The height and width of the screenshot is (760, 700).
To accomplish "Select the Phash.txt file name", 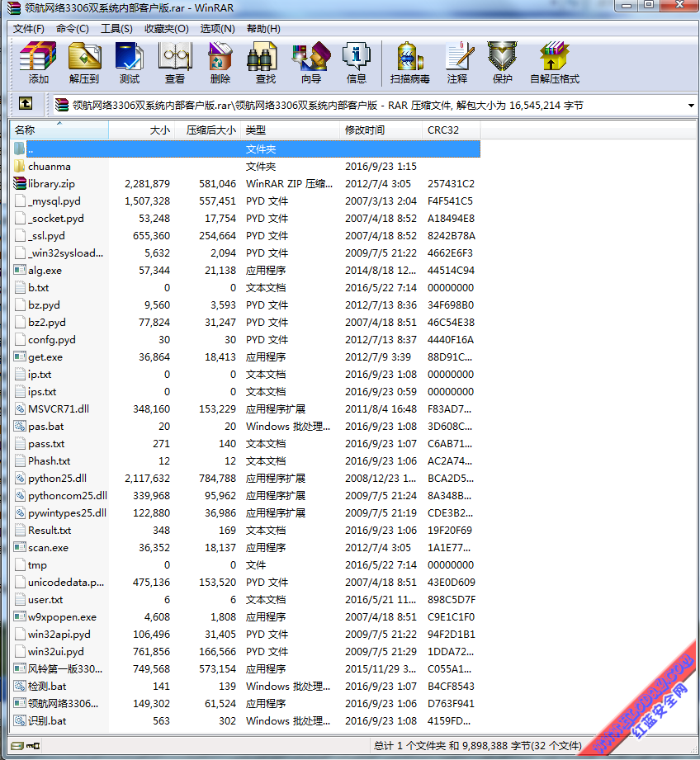I will click(x=49, y=461).
